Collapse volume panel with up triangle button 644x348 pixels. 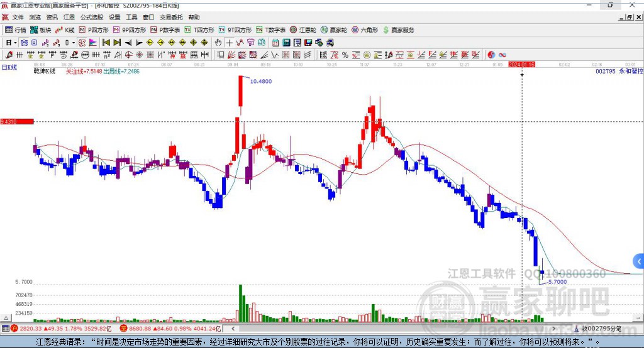tap(6, 318)
